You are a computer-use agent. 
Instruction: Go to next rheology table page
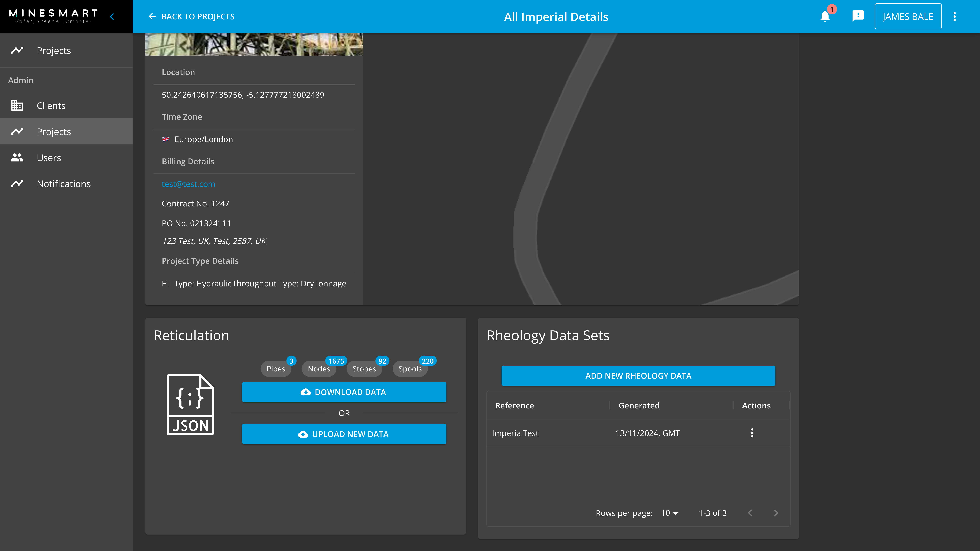776,513
